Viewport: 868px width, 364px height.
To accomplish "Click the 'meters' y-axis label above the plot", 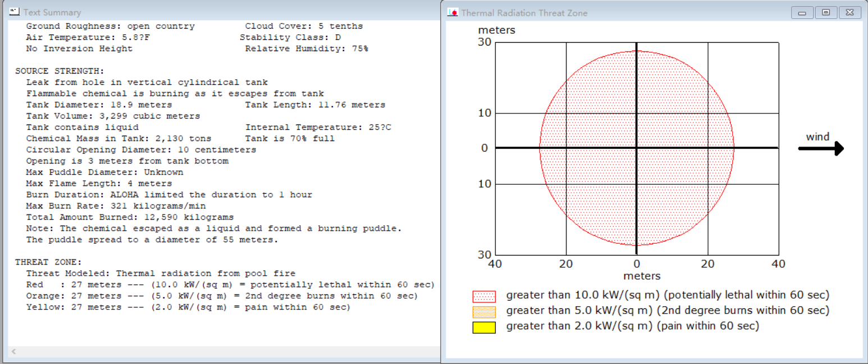I will click(496, 30).
